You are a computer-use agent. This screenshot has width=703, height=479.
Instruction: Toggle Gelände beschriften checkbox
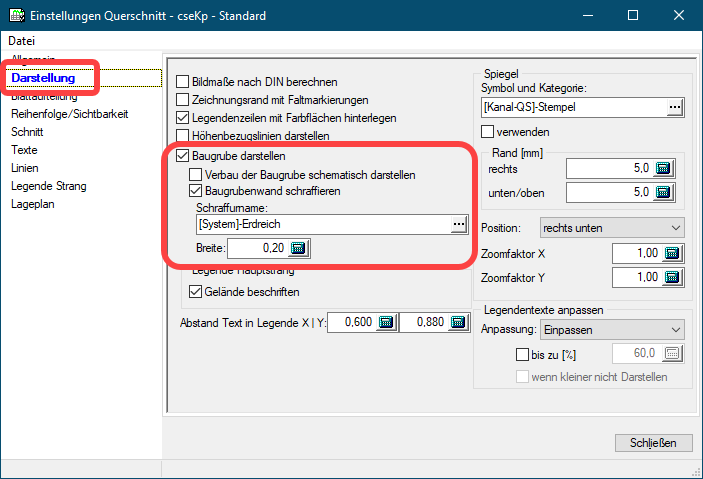(196, 292)
